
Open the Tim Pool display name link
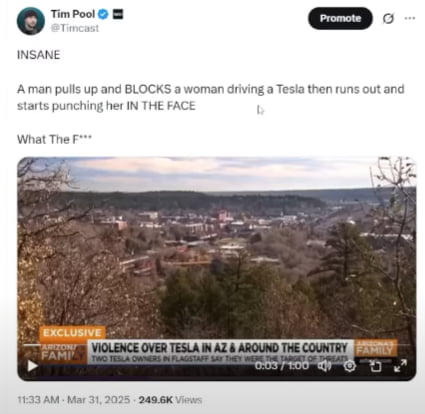[x=73, y=14]
